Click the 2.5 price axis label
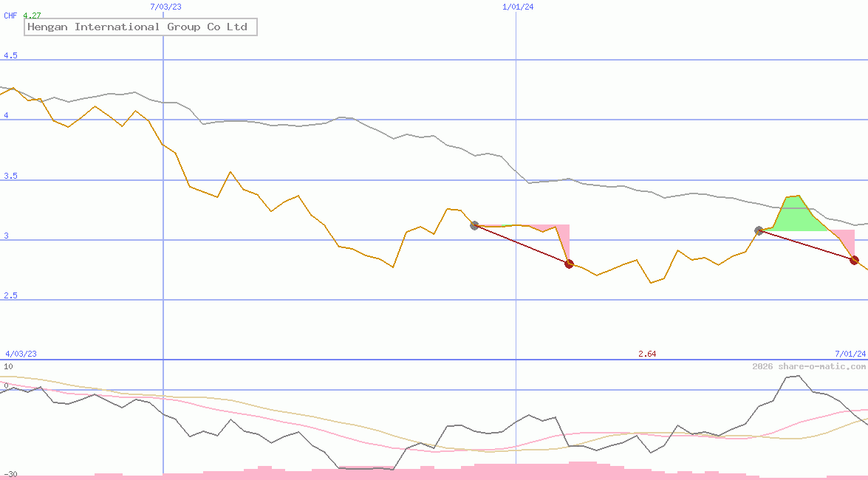This screenshot has height=480, width=868. pyautogui.click(x=10, y=296)
